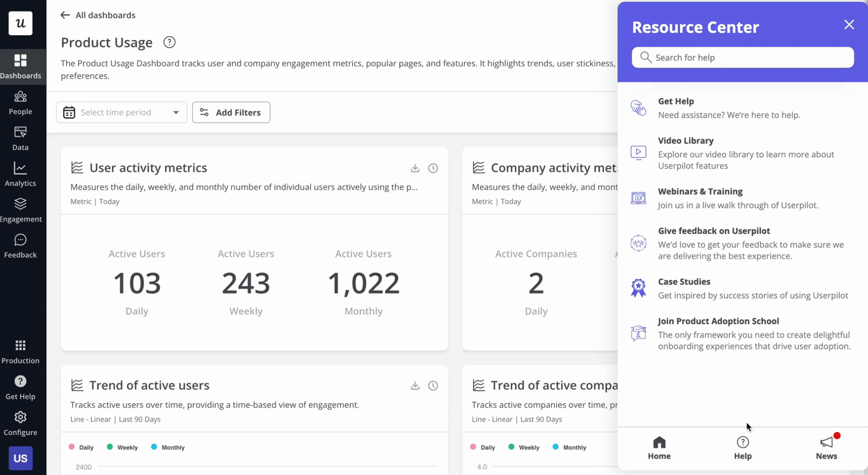Open the Select time period dropdown
Viewport: 868px width, 475px height.
(x=121, y=112)
